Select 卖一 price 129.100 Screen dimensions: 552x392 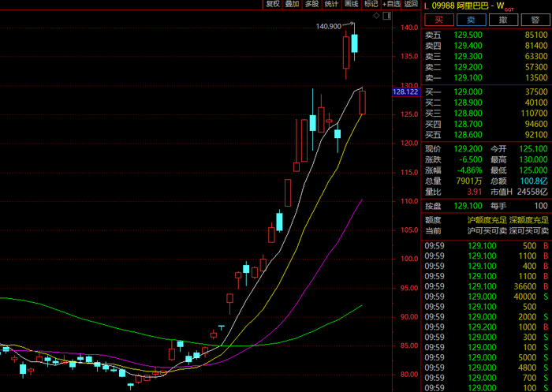(x=468, y=77)
